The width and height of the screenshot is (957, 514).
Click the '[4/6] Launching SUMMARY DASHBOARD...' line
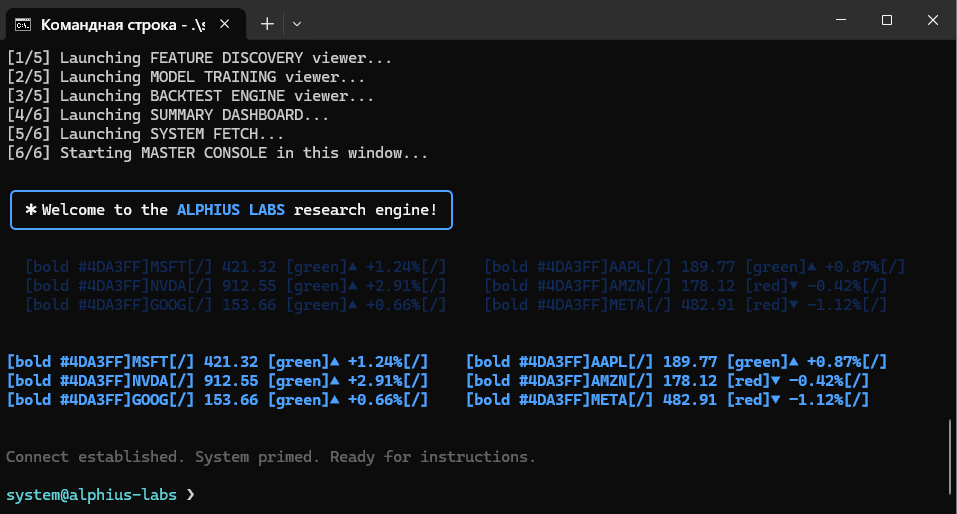click(167, 115)
